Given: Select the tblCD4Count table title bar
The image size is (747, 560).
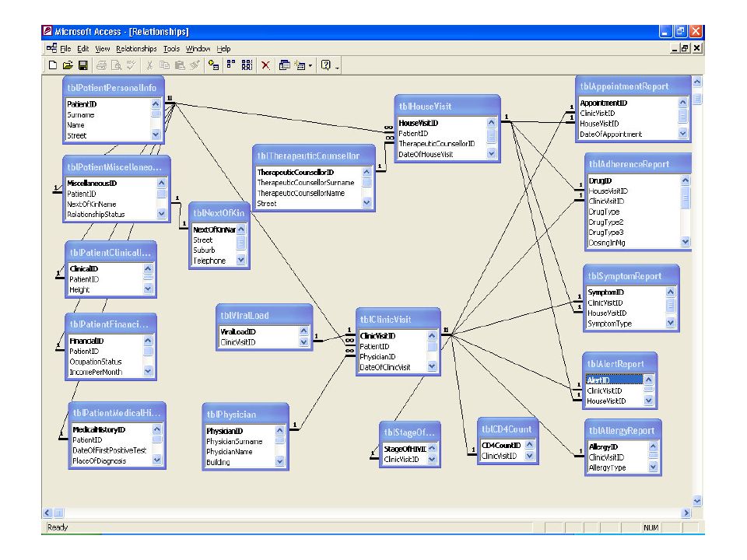Looking at the screenshot, I should 508,429.
